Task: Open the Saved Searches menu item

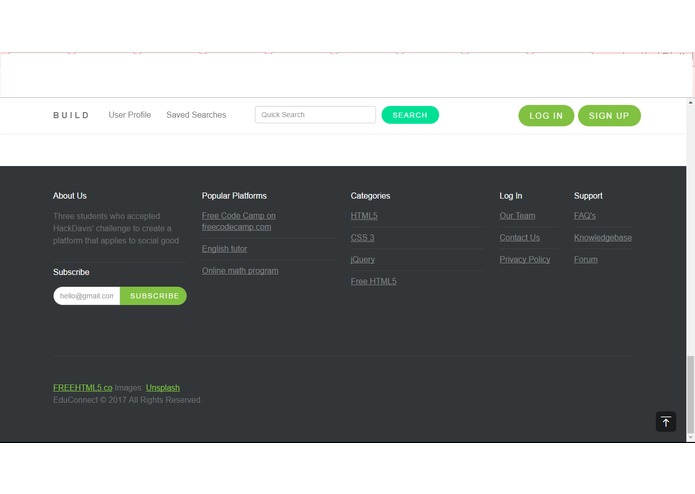Action: tap(196, 115)
